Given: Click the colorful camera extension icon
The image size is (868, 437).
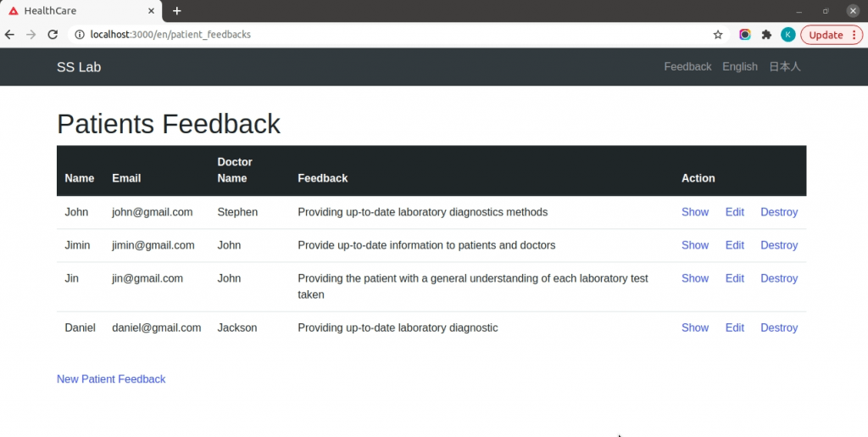Looking at the screenshot, I should [745, 35].
